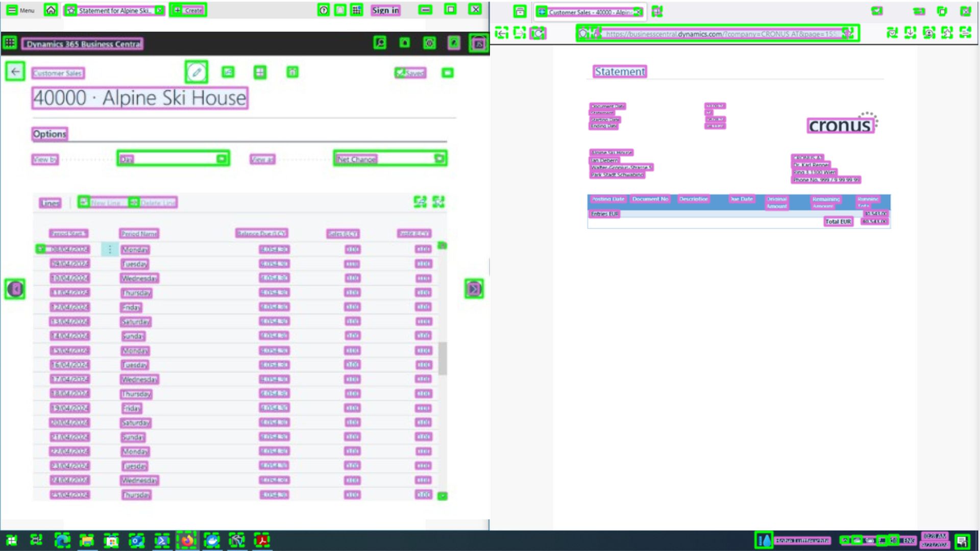Image resolution: width=980 pixels, height=551 pixels.
Task: Star the Statement for Alpine Ski tab
Action: 71,10
